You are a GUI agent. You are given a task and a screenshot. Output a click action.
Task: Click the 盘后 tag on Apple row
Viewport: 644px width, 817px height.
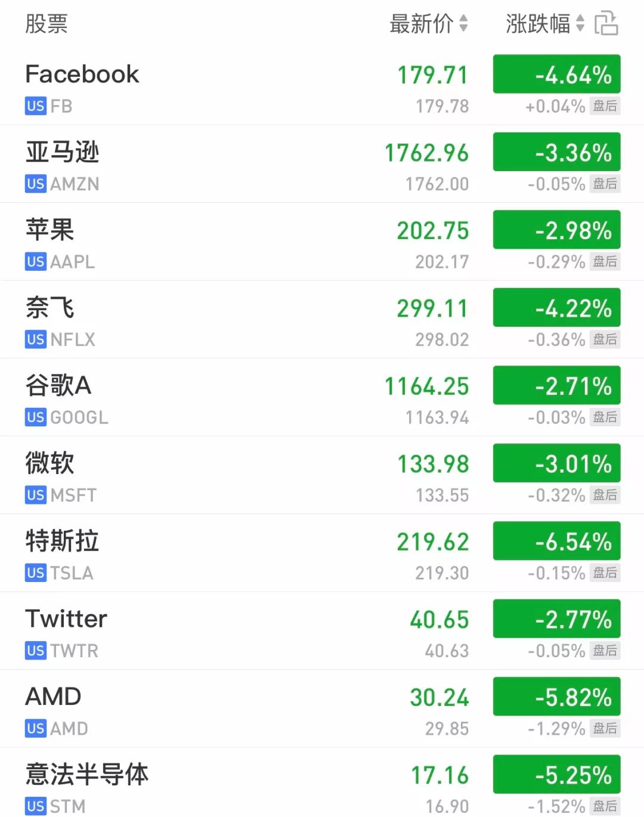click(605, 262)
